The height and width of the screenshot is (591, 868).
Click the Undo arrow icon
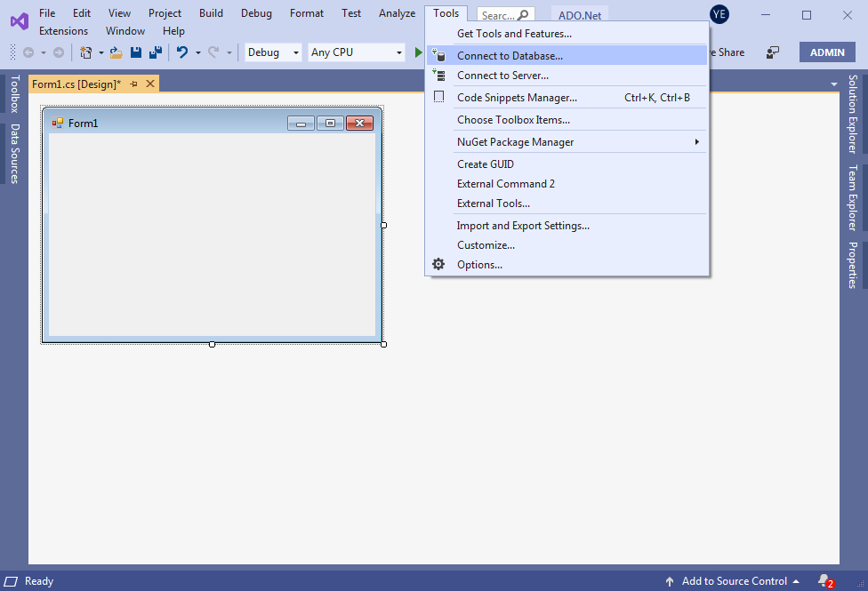click(x=181, y=52)
